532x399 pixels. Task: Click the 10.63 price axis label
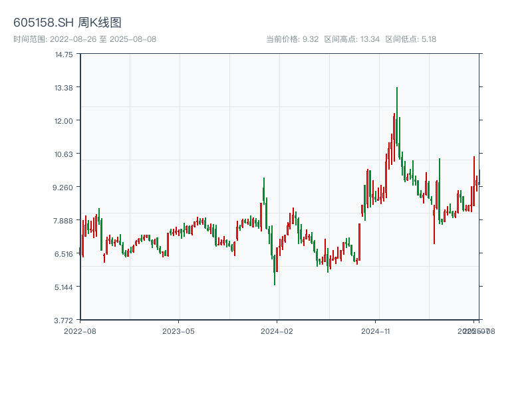pos(64,154)
